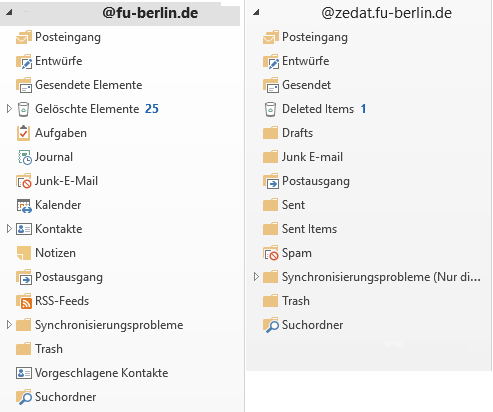Viewport: 493px width, 412px height.
Task: Expand the Kontakte folder arrow
Action: (9, 229)
